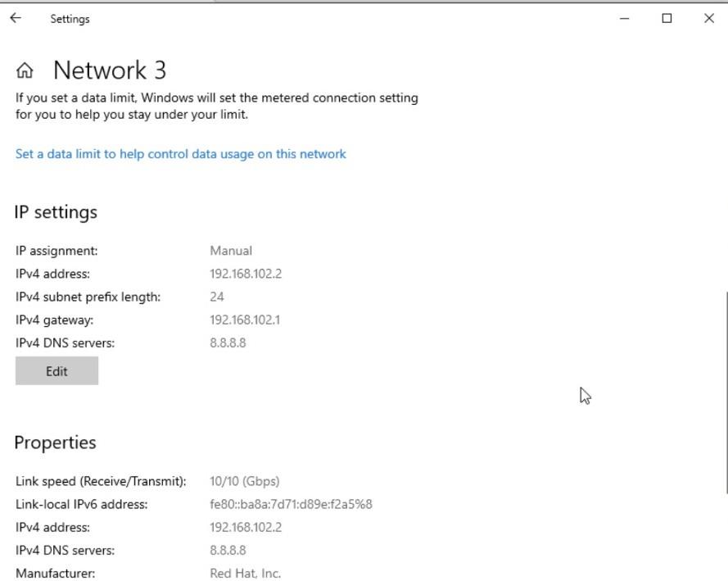The height and width of the screenshot is (581, 728).
Task: Click the Properties section heading
Action: (54, 442)
